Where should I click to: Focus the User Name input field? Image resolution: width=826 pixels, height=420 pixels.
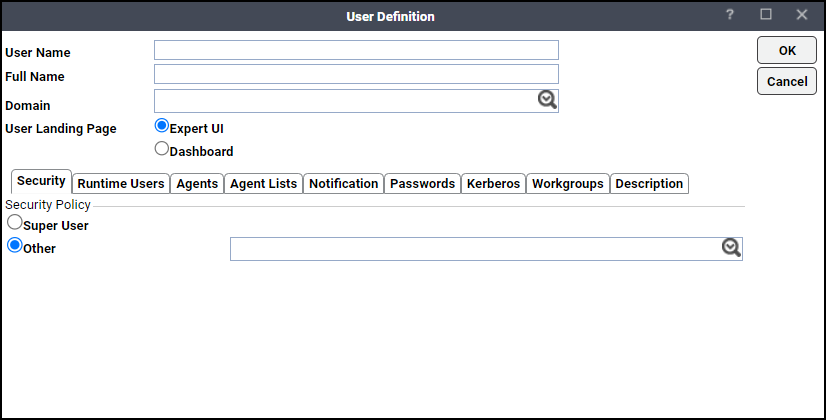[356, 50]
